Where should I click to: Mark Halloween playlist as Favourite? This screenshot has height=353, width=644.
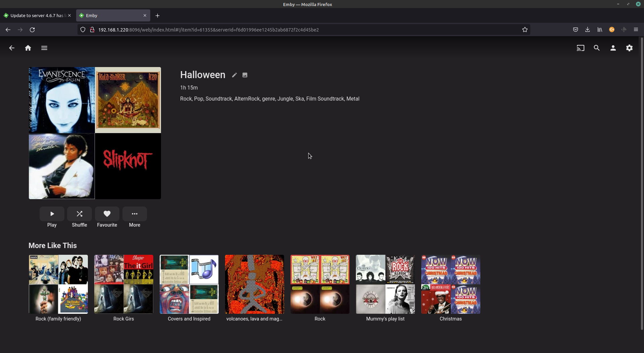[x=107, y=214]
